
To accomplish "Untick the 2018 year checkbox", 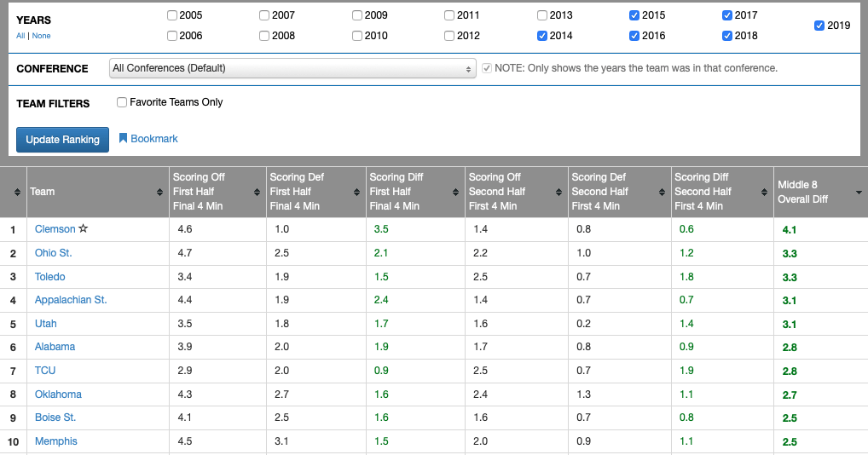I will click(727, 36).
